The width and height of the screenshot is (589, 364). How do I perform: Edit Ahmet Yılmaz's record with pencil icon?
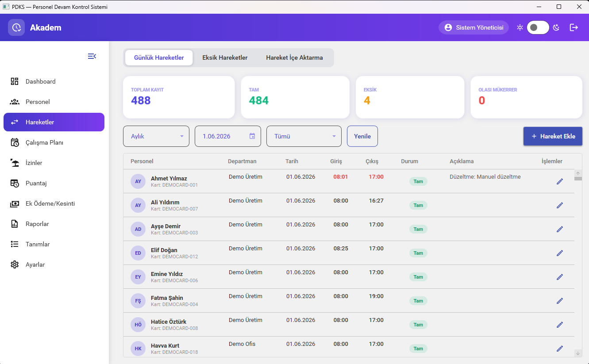pos(560,181)
